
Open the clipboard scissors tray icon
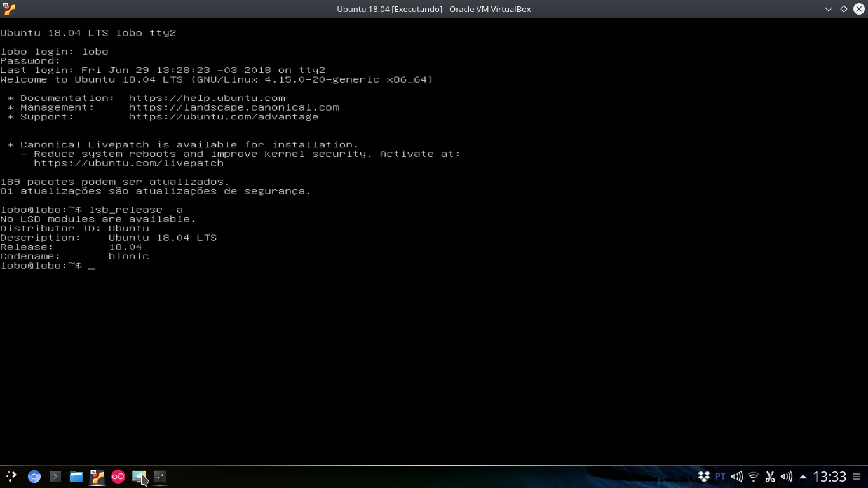pyautogui.click(x=770, y=477)
